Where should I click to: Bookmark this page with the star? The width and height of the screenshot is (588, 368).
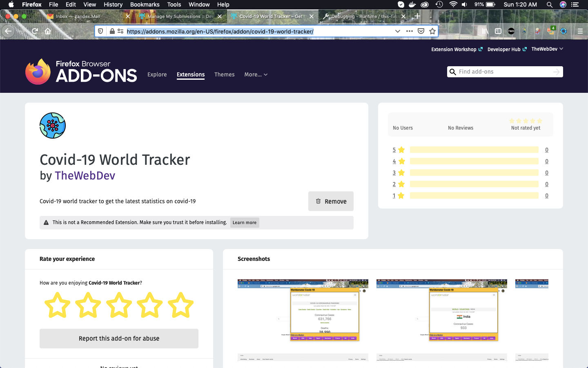[x=432, y=31]
